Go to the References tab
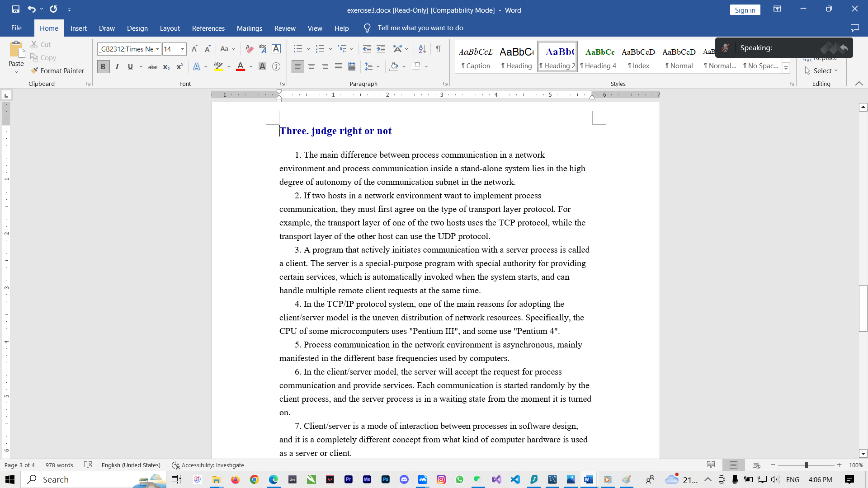 (208, 28)
